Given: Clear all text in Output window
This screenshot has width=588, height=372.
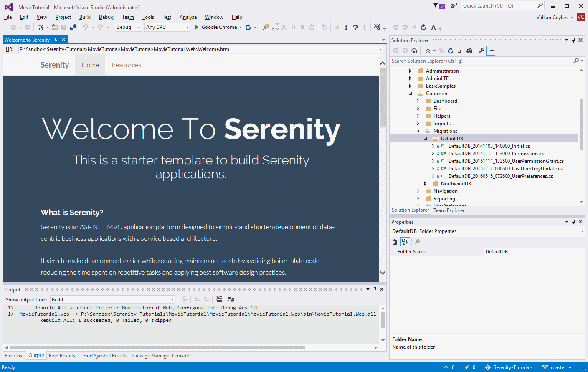Looking at the screenshot, I should click(219, 299).
